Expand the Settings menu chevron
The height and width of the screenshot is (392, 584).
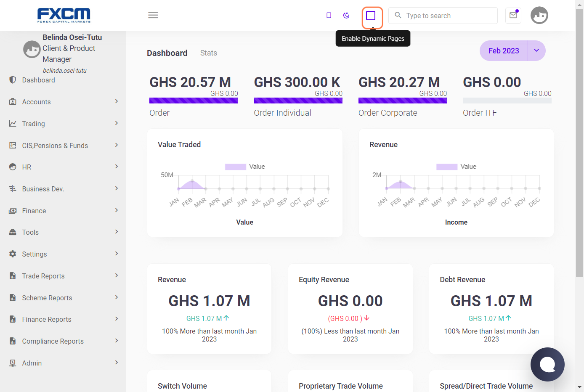(117, 254)
